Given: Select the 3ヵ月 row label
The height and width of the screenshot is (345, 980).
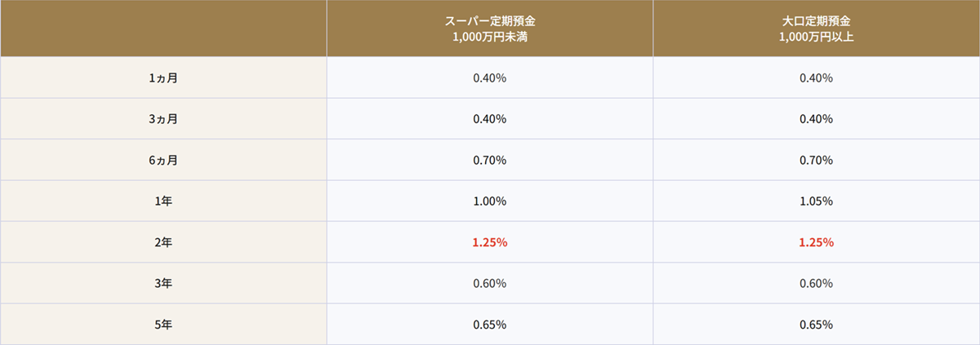Looking at the screenshot, I should (x=163, y=119).
